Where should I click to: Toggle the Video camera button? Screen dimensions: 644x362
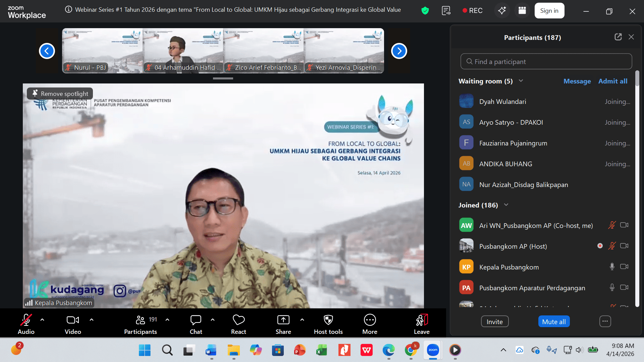click(x=73, y=320)
